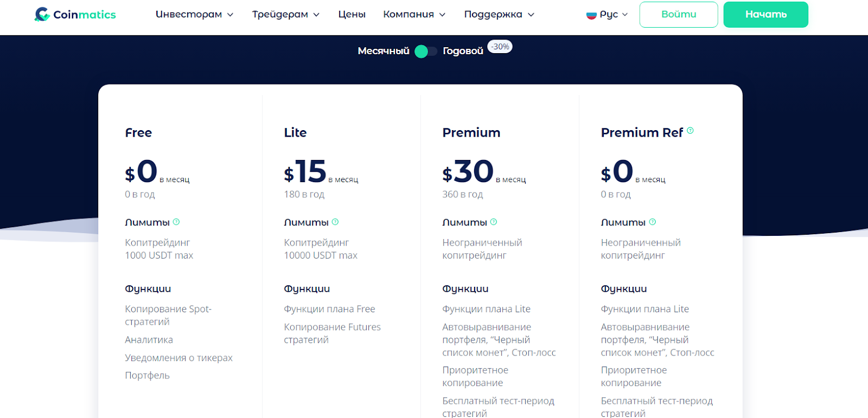Image resolution: width=868 pixels, height=418 pixels.
Task: Click the Free plan title
Action: click(x=138, y=133)
